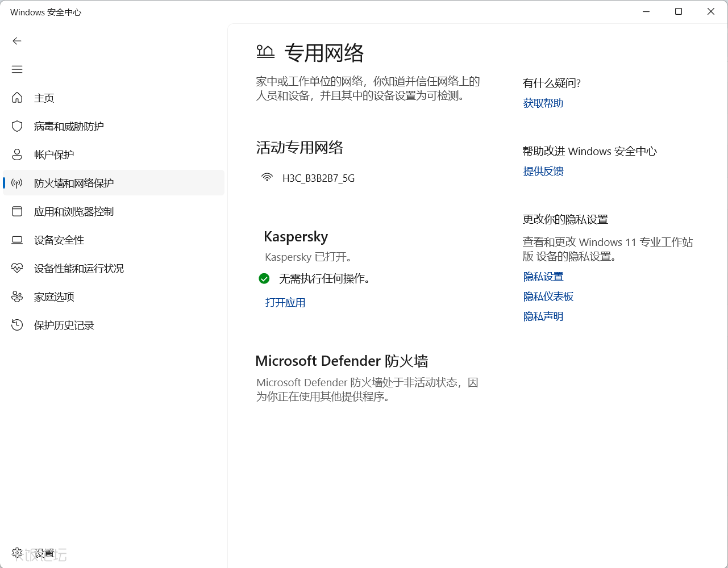Open 病毒和威胁防护 section

(114, 126)
